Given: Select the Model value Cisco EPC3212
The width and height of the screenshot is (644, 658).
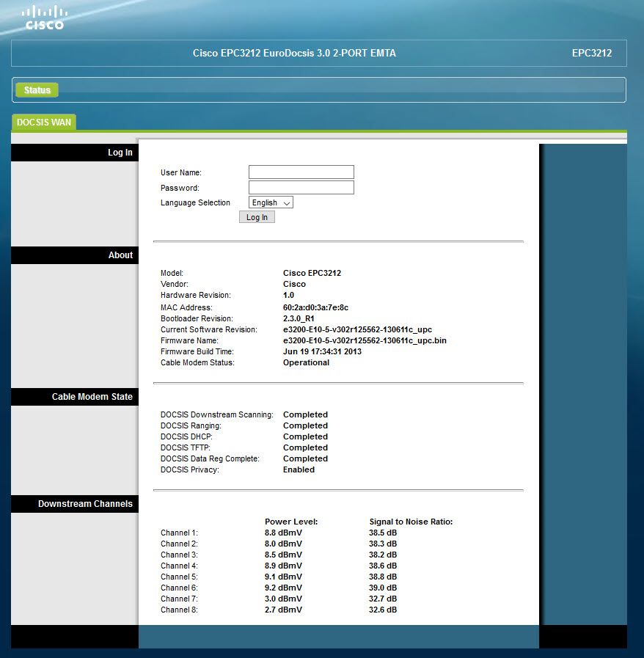Looking at the screenshot, I should coord(312,273).
